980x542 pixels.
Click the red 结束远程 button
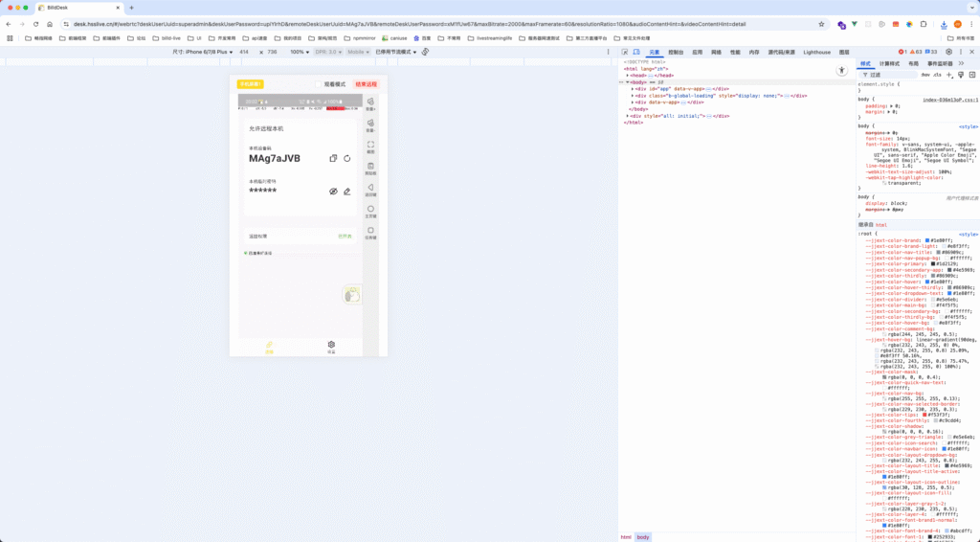coord(366,84)
